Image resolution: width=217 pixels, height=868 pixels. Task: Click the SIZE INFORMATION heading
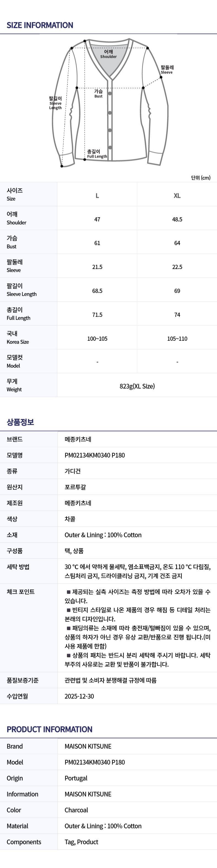(x=40, y=25)
